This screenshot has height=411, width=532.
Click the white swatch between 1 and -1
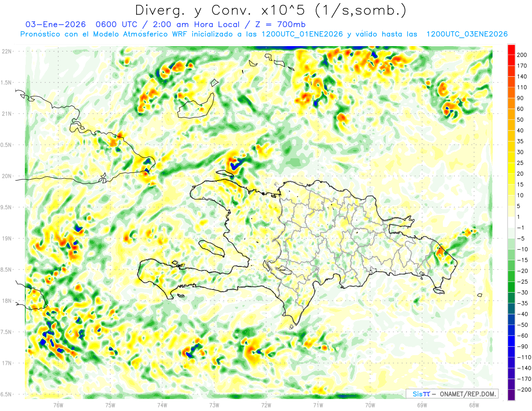511,223
